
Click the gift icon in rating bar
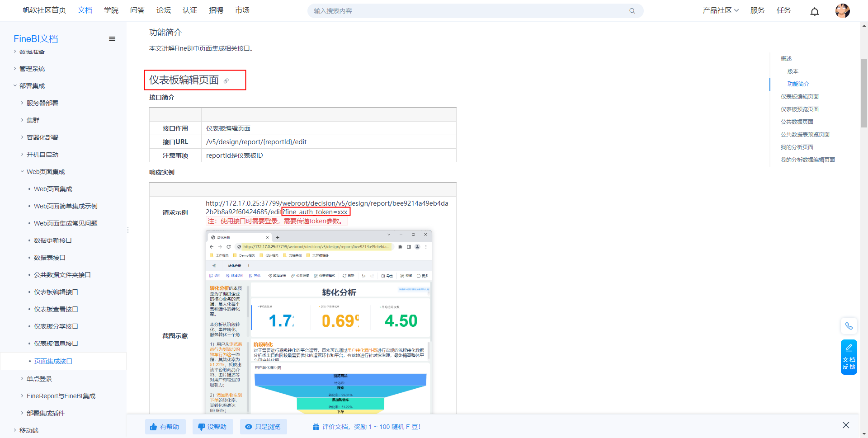pyautogui.click(x=316, y=427)
